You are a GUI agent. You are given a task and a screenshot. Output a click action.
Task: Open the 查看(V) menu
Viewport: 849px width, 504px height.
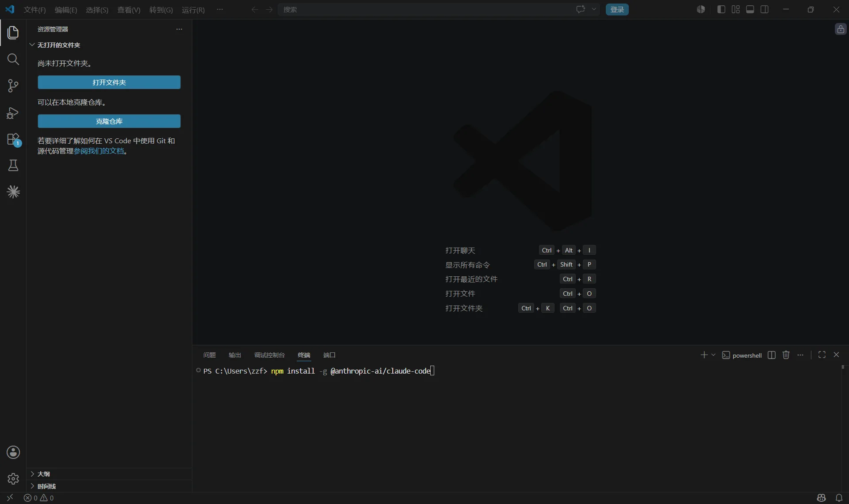129,10
